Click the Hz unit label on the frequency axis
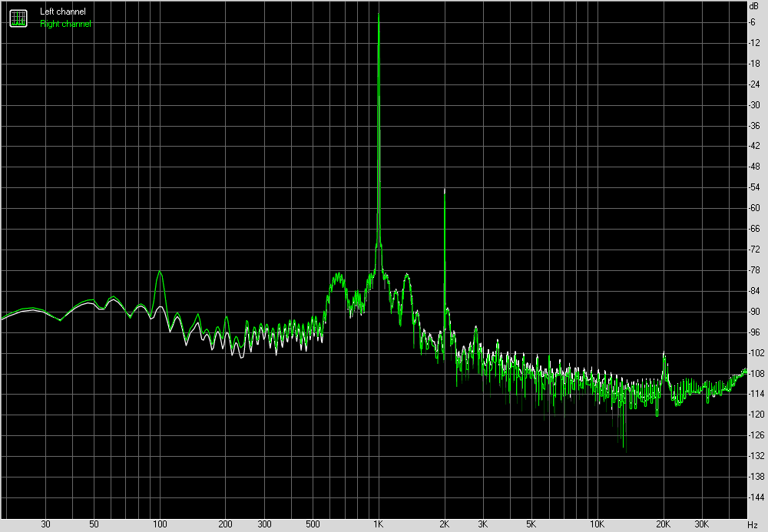The image size is (768, 532). [753, 524]
